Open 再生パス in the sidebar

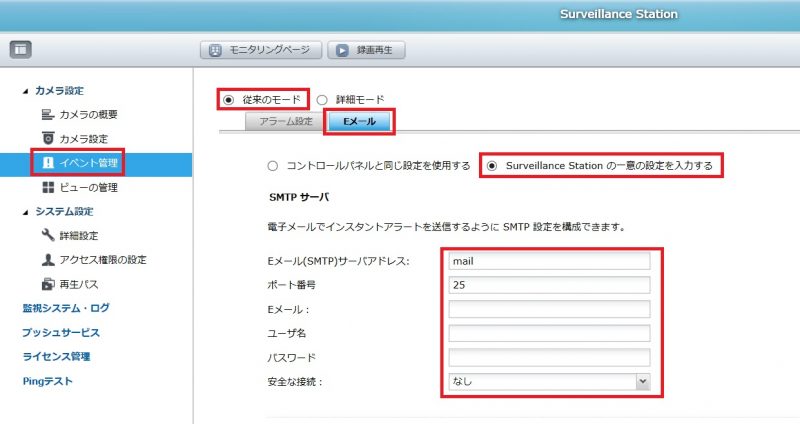tap(79, 284)
